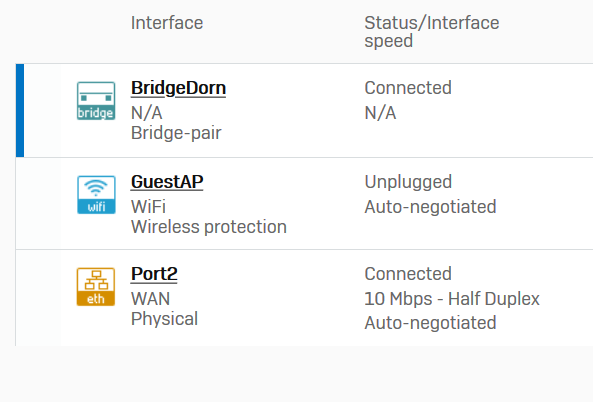Click the Status/Interface speed column header

(x=432, y=31)
